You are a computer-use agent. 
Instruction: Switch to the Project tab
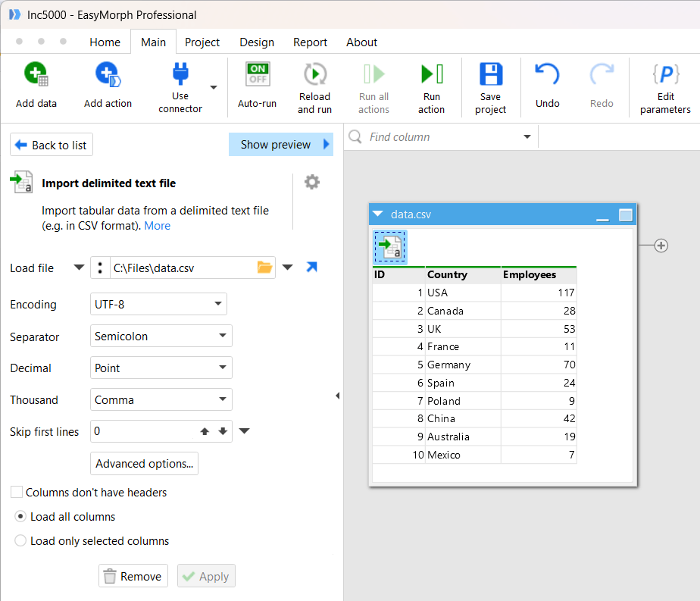pyautogui.click(x=202, y=42)
